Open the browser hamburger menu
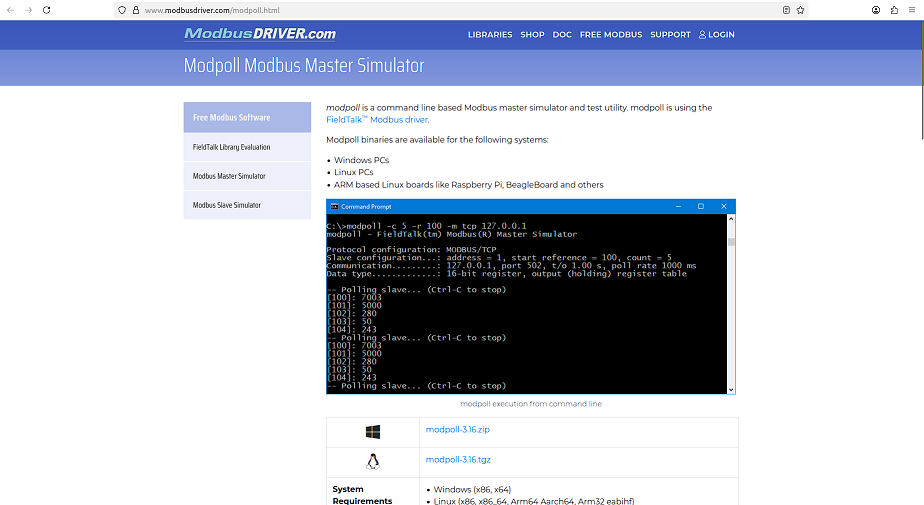 pos(912,10)
